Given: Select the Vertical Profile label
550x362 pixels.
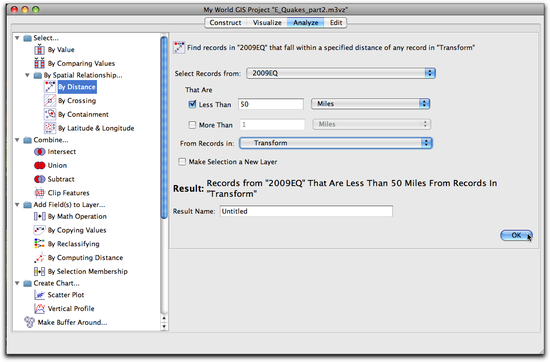Looking at the screenshot, I should pos(71,309).
